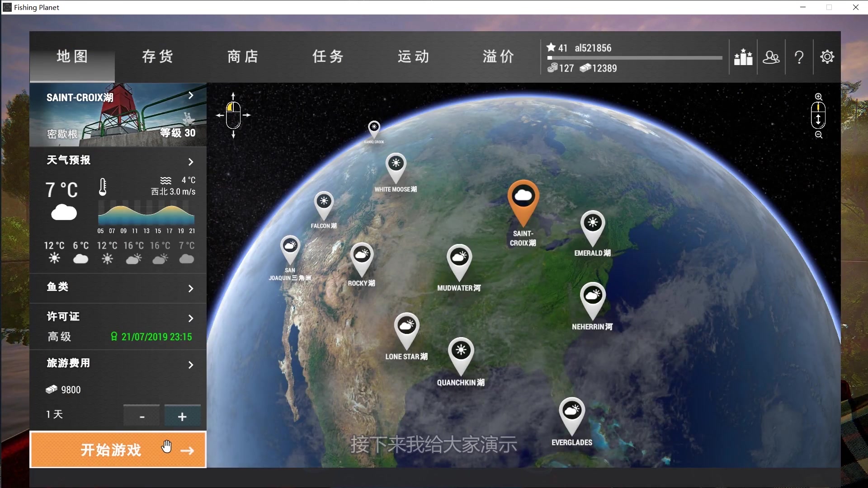Click the 等级 30 level label
Image resolution: width=868 pixels, height=488 pixels.
click(x=178, y=133)
